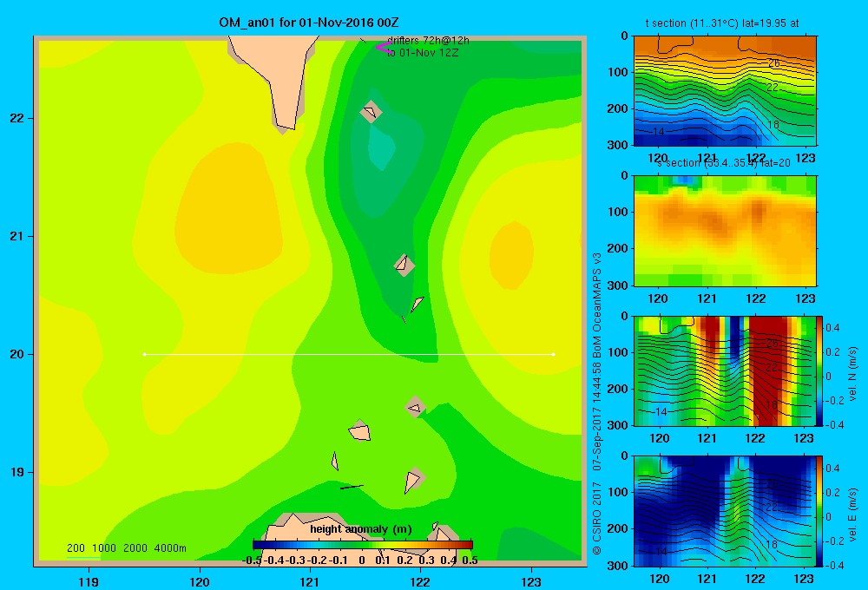This screenshot has height=590, width=868.
Task: Click the "-0.4" tick on vel. E colorbar
Action: point(833,565)
